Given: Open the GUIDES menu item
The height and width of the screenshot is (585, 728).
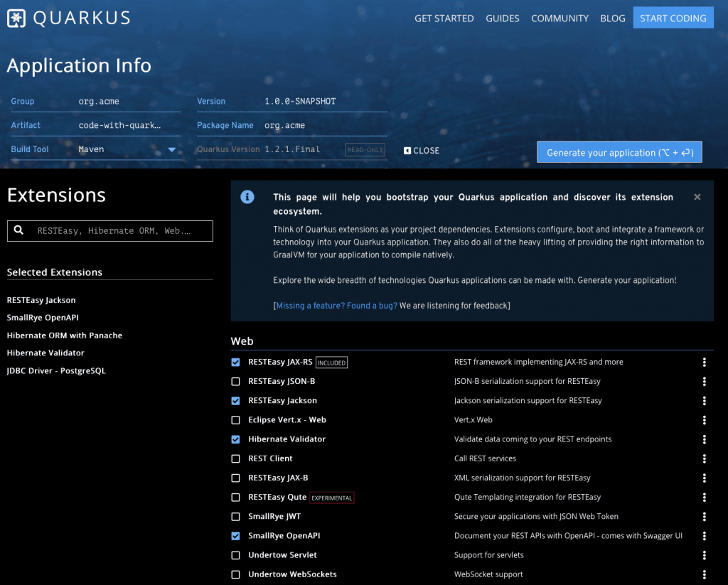Looking at the screenshot, I should click(x=503, y=18).
